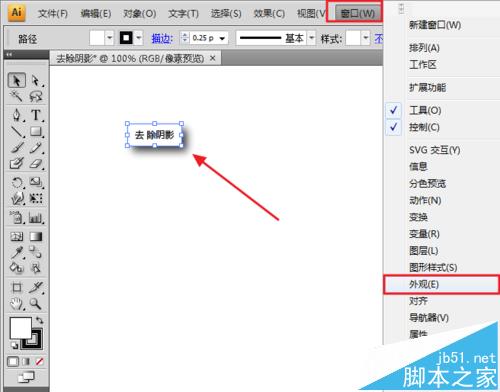The image size is (500, 392).
Task: Select the 去除阴影 text box on canvas
Action: [x=154, y=135]
